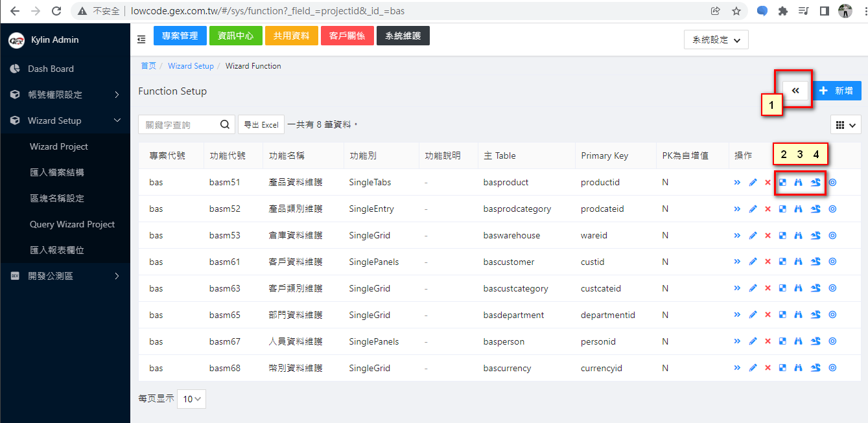Image resolution: width=868 pixels, height=423 pixels.
Task: Click the Wizard Setup breadcrumb link
Action: click(x=191, y=66)
